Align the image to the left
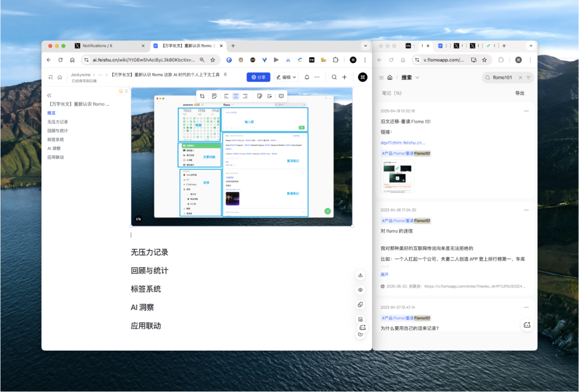Viewport: 579px width, 392px height. pyautogui.click(x=226, y=96)
